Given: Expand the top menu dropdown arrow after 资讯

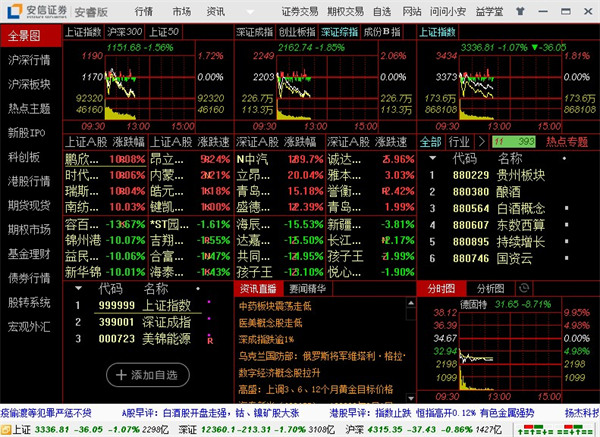Looking at the screenshot, I should (x=250, y=12).
